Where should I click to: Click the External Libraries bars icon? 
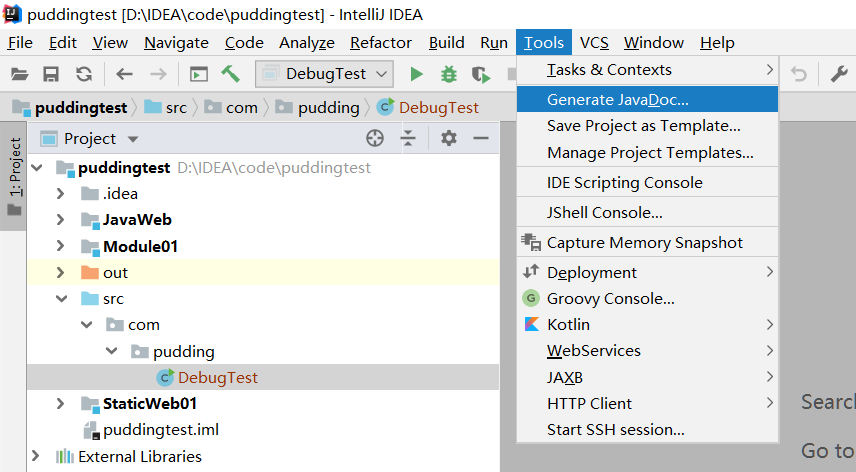tap(64, 456)
